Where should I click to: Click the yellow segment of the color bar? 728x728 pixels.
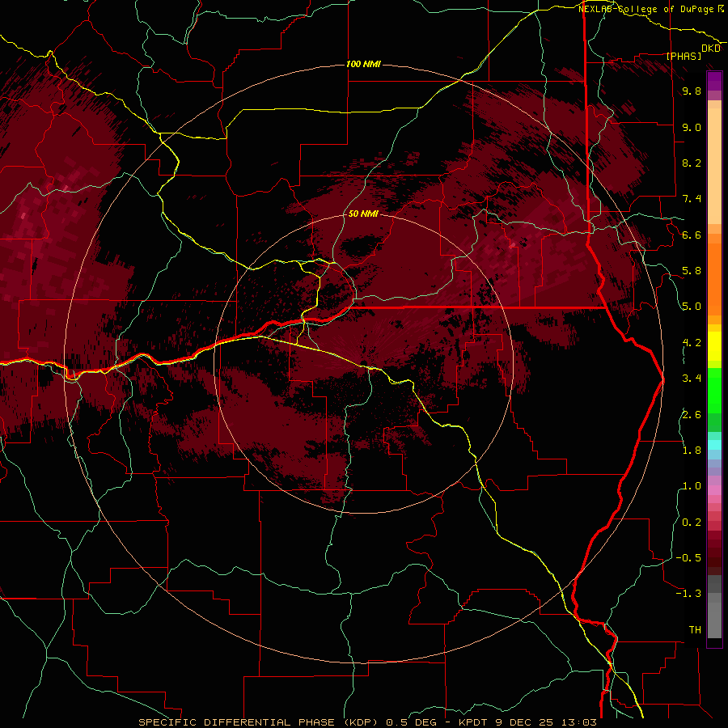714,346
